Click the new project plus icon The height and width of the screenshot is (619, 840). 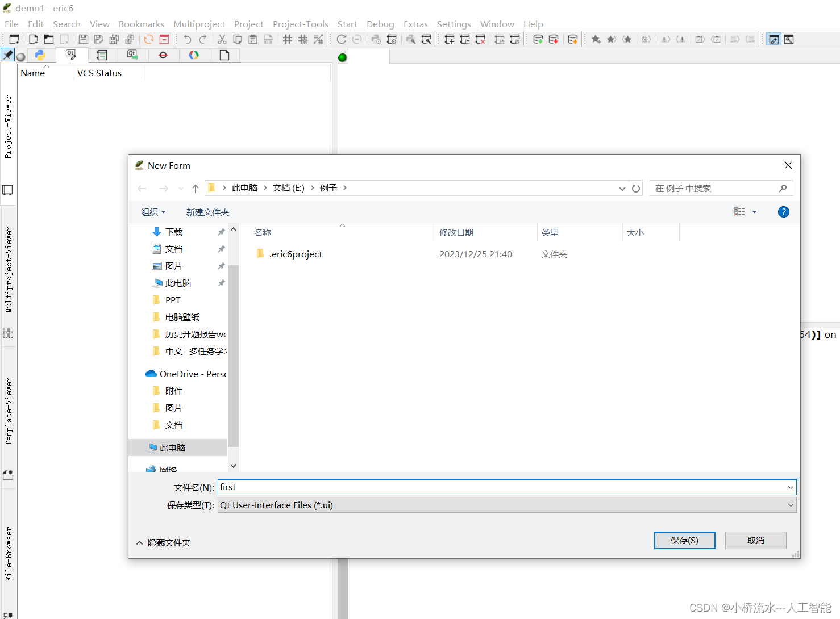[450, 39]
